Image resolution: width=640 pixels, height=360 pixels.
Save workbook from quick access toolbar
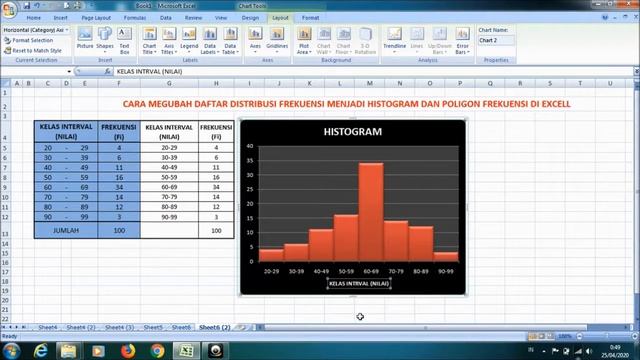click(27, 6)
